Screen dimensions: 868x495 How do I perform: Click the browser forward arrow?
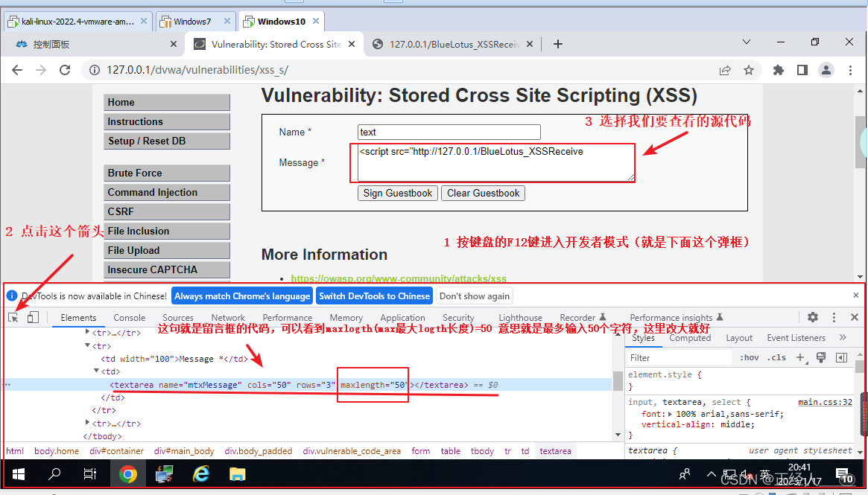[x=41, y=70]
